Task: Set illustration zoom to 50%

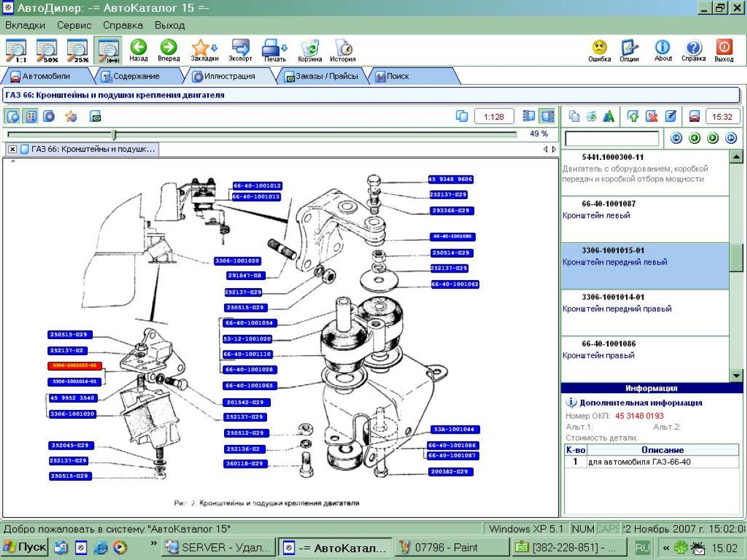Action: tap(46, 50)
